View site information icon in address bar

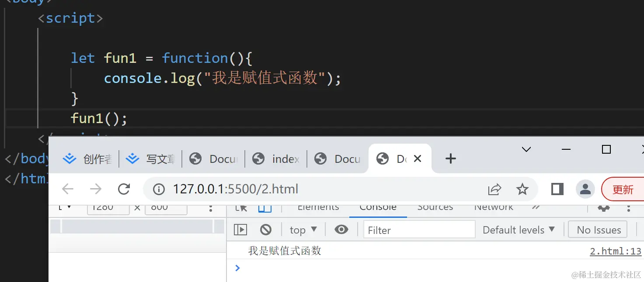(159, 189)
